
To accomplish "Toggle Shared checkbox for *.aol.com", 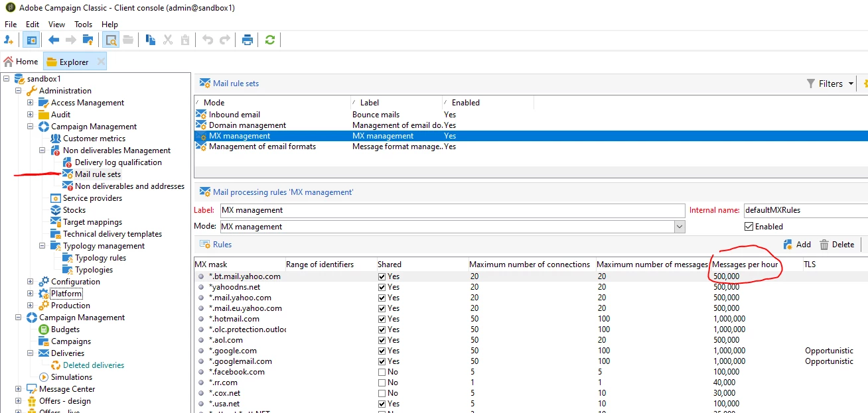I will point(382,340).
